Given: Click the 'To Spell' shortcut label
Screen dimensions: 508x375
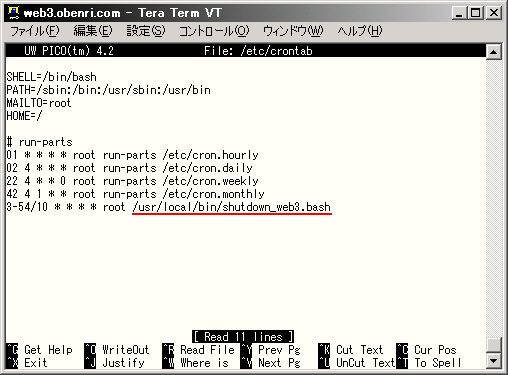Looking at the screenshot, I should [x=438, y=363].
